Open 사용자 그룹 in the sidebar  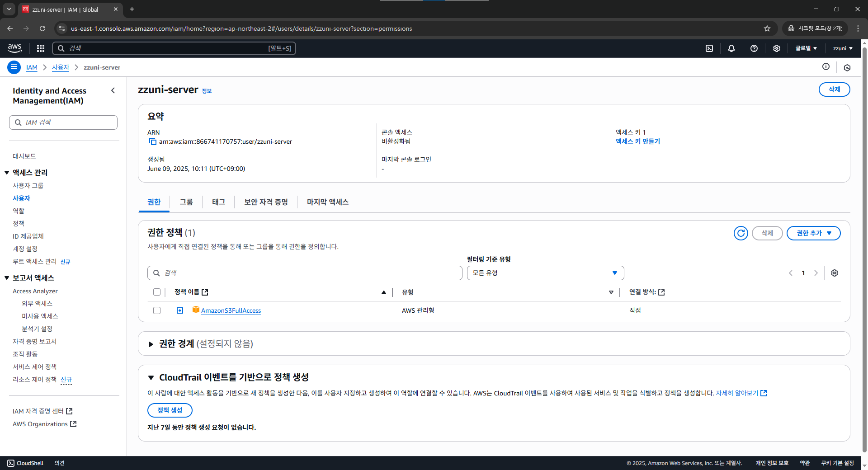[28, 186]
